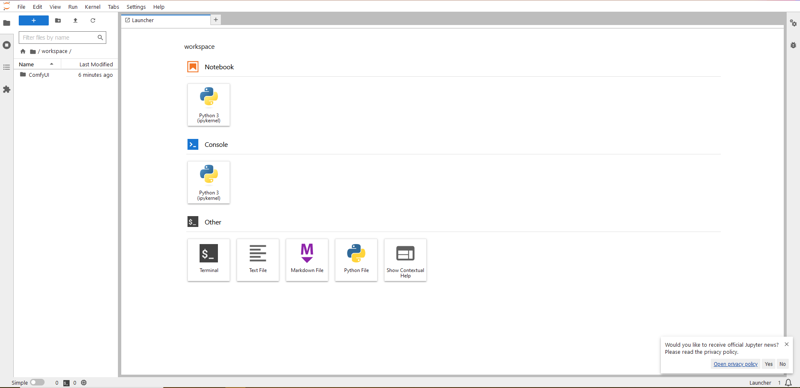Click Show Contextual Help card
The height and width of the screenshot is (388, 800).
click(405, 260)
